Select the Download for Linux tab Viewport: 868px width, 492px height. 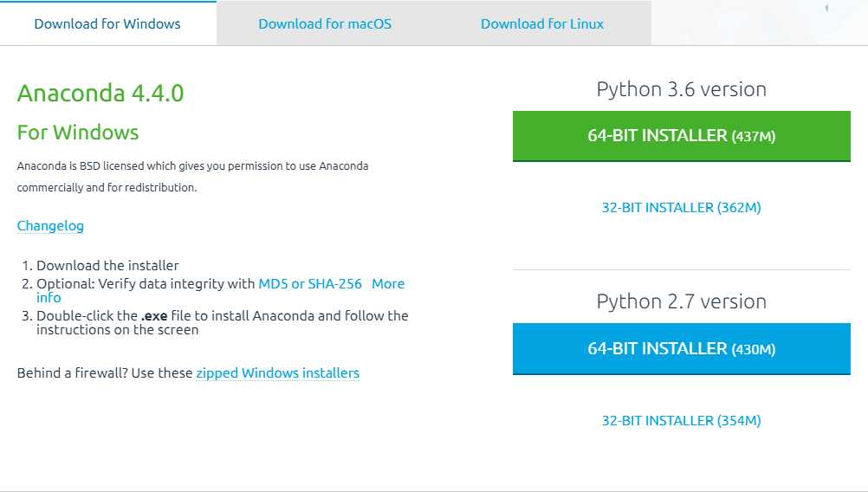coord(542,23)
